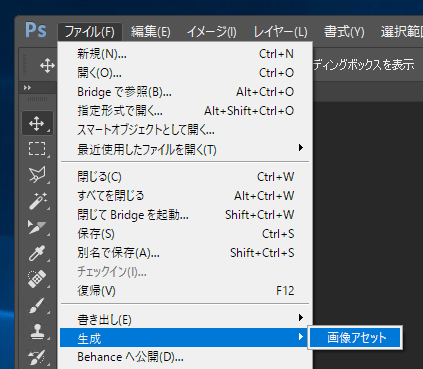423x369 pixels.
Task: Select the Slice tool
Action: click(x=37, y=227)
